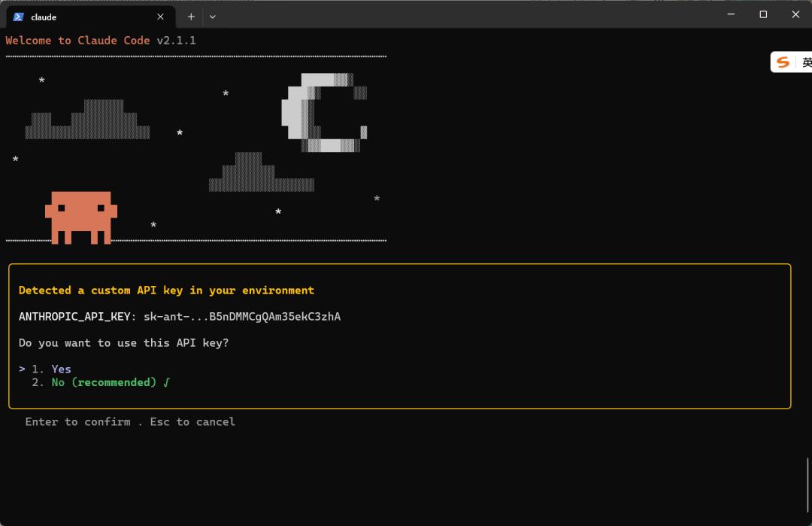Select the "claude" terminal tab
The image size is (812, 526).
pyautogui.click(x=91, y=17)
